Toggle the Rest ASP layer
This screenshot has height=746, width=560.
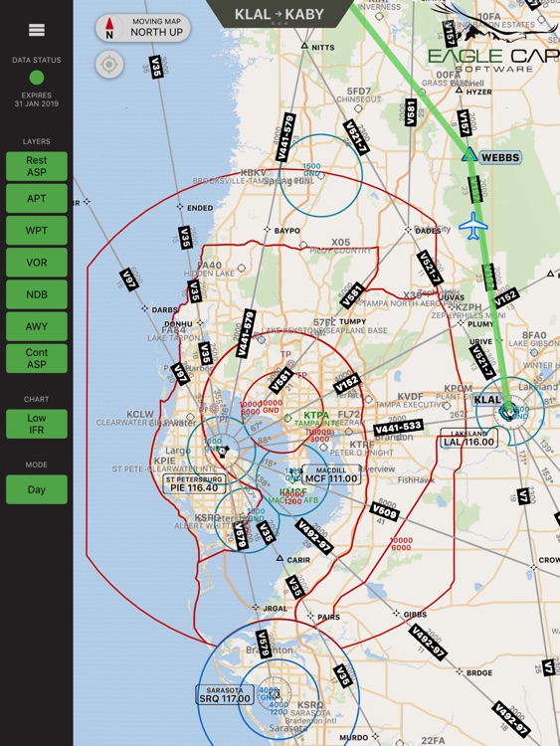click(x=37, y=166)
